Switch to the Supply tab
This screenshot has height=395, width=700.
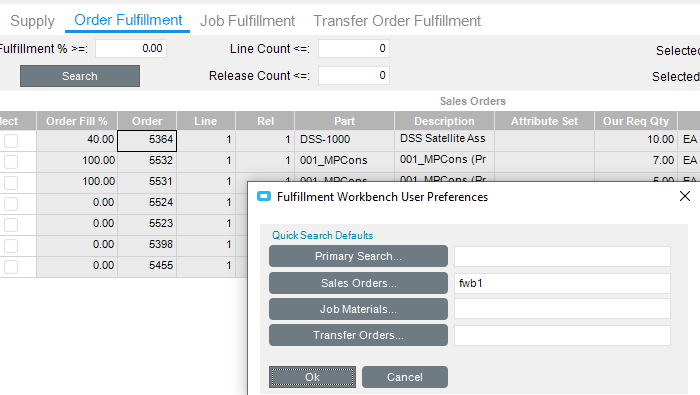pyautogui.click(x=33, y=21)
